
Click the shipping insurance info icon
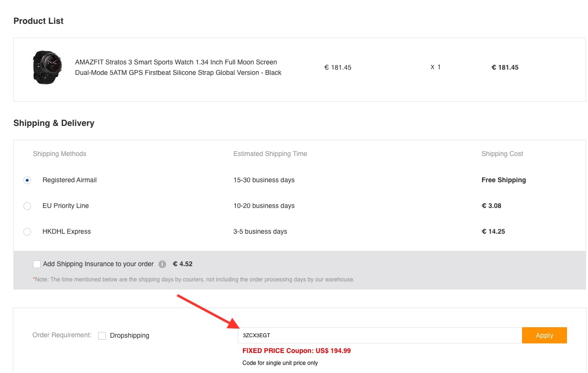162,264
